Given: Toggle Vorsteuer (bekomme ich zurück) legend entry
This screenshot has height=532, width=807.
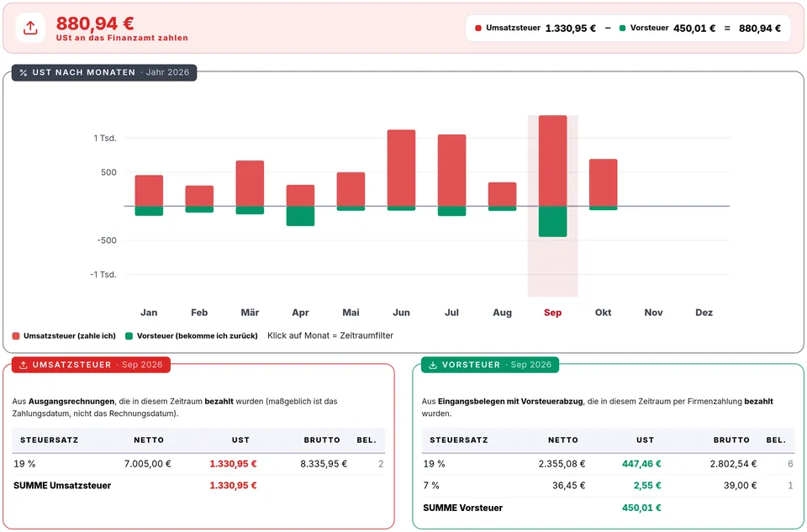Looking at the screenshot, I should coord(192,336).
